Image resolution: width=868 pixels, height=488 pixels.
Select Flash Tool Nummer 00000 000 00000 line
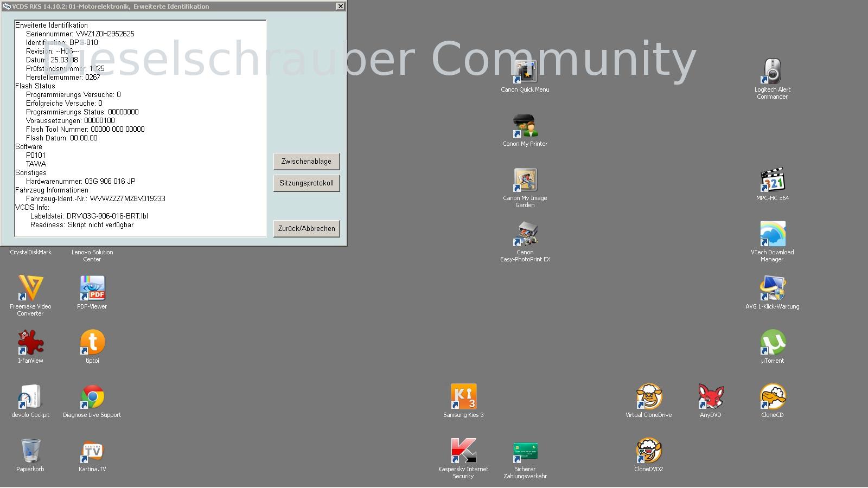pyautogui.click(x=85, y=129)
